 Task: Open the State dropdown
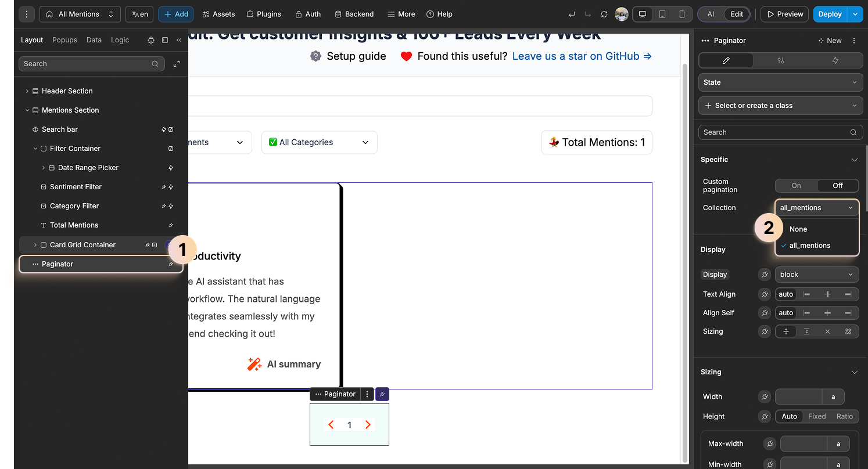coord(780,82)
